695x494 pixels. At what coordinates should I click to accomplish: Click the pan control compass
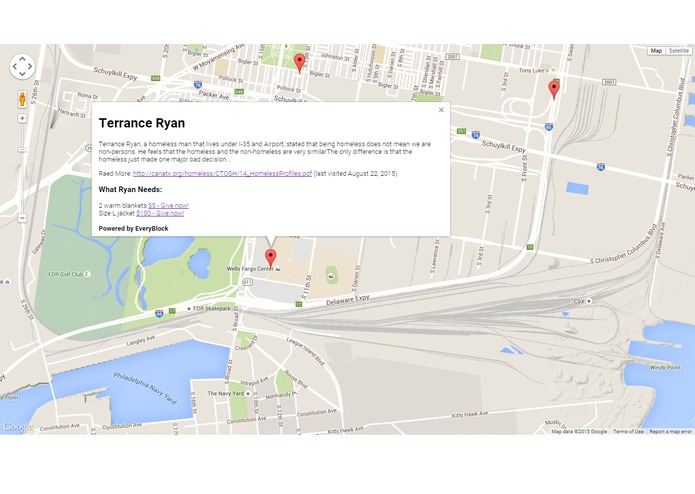coord(22,66)
